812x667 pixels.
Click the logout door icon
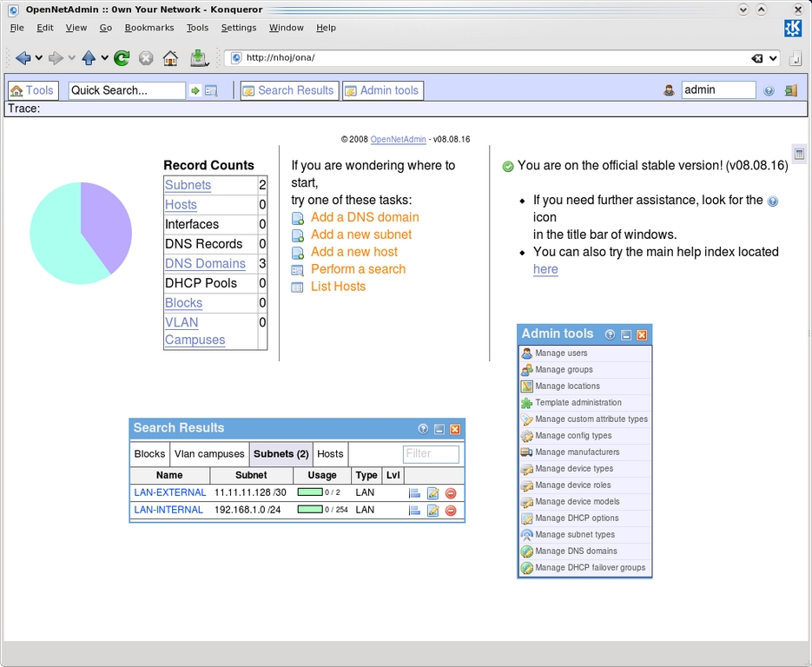pyautogui.click(x=790, y=90)
